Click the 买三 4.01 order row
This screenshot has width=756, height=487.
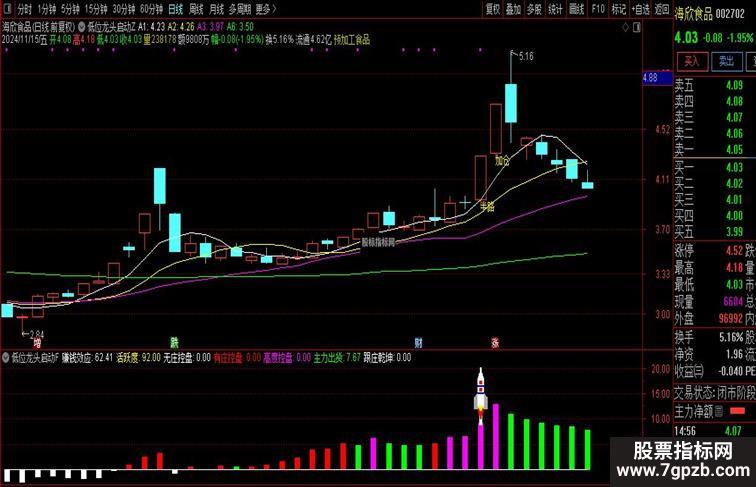click(x=709, y=199)
